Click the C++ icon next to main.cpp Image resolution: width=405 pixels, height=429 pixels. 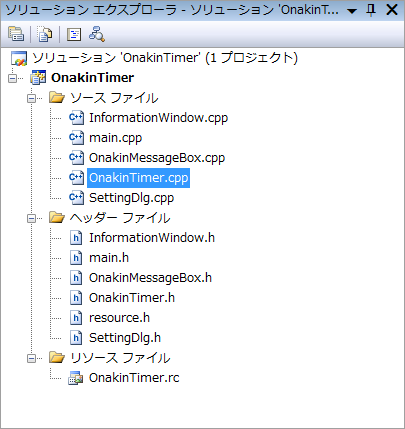(x=76, y=138)
